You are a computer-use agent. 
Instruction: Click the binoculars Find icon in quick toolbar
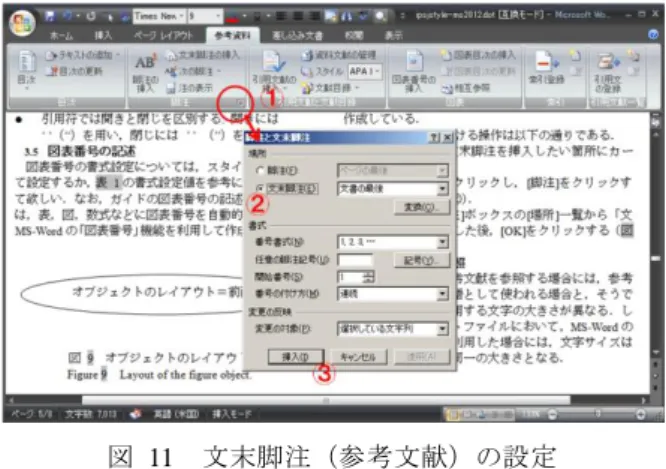(x=346, y=17)
